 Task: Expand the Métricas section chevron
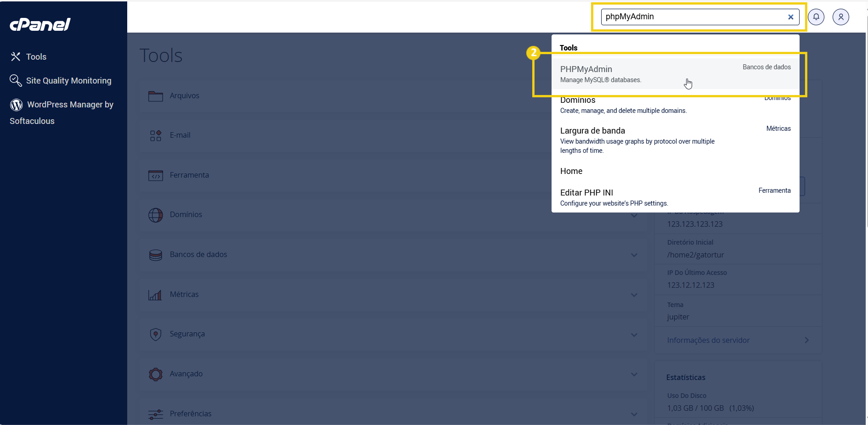coord(634,295)
